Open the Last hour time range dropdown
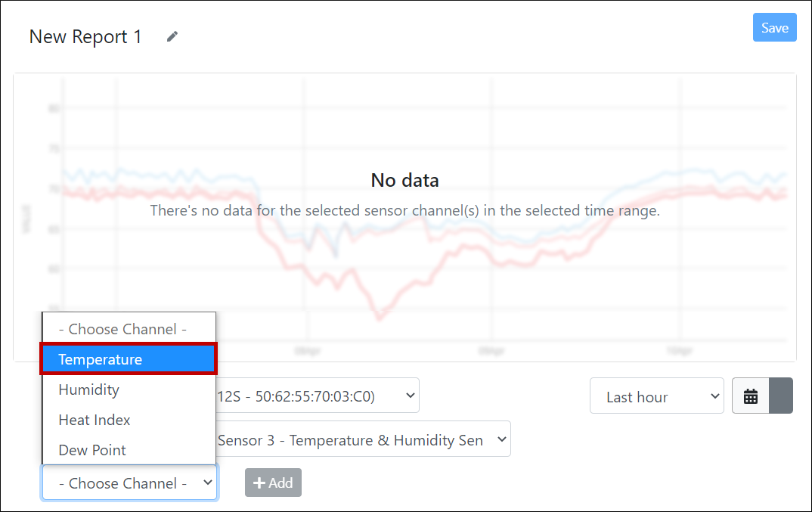This screenshot has height=512, width=812. (656, 396)
